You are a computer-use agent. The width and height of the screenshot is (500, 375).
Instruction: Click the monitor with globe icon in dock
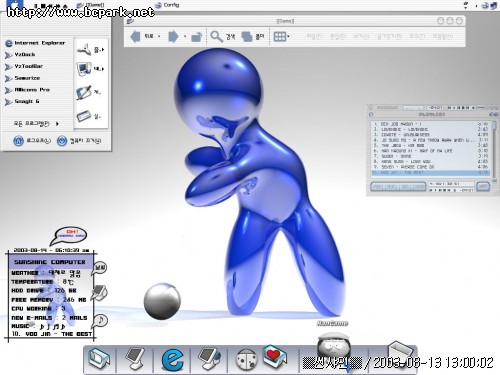[x=209, y=359]
